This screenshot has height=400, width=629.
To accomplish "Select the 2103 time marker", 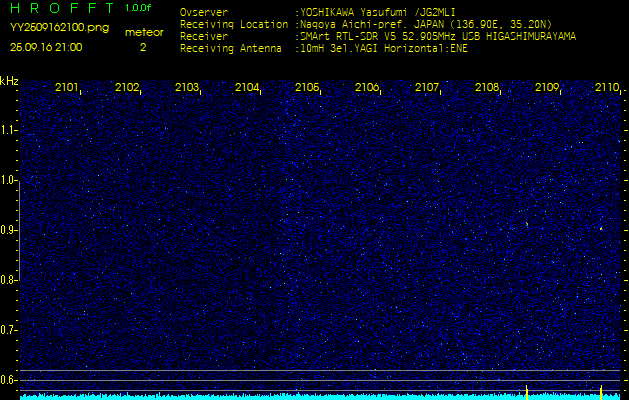I will [187, 88].
